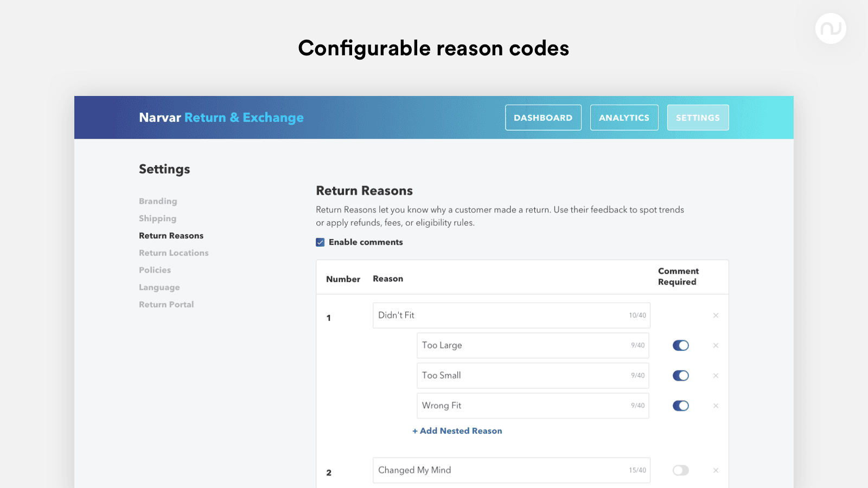Click Add Nested Reason under Didn't Fit

(x=457, y=431)
